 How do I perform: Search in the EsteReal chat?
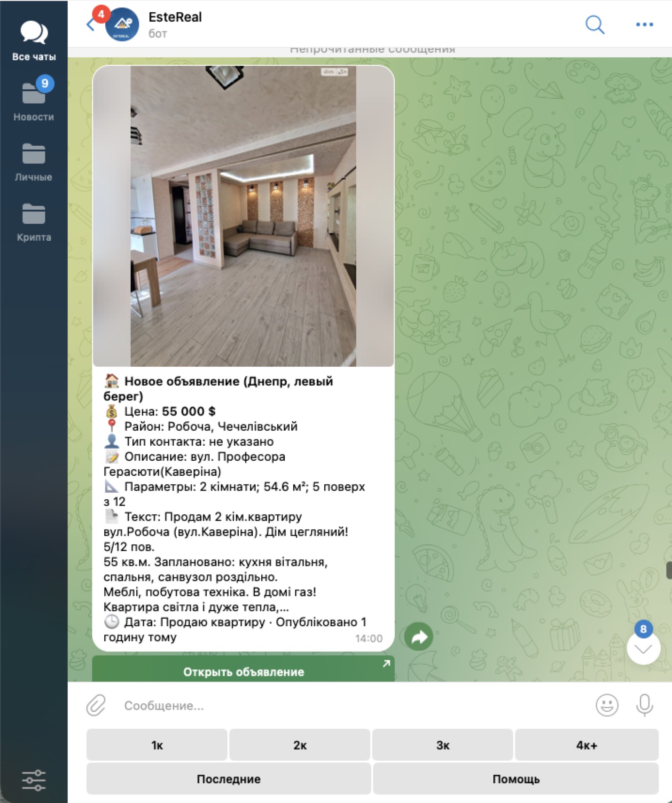594,24
